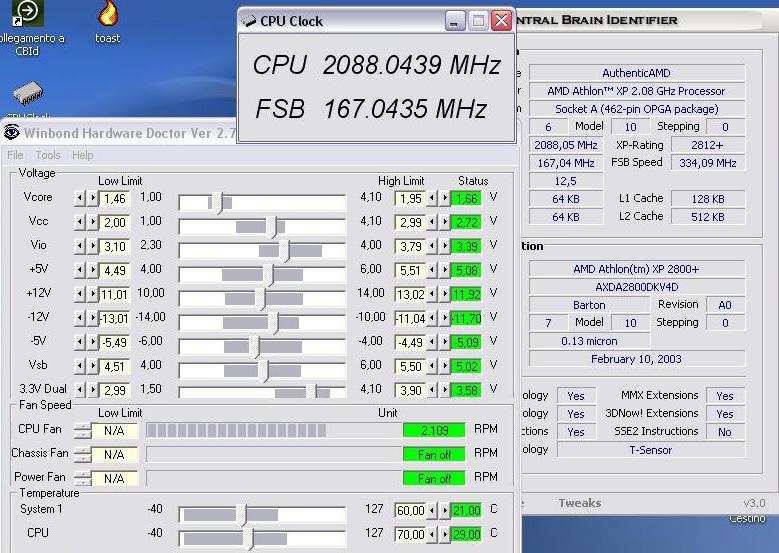Screen dimensions: 779x553
Task: Adjust the Chassis Fan low limit spinner
Action: (x=82, y=454)
